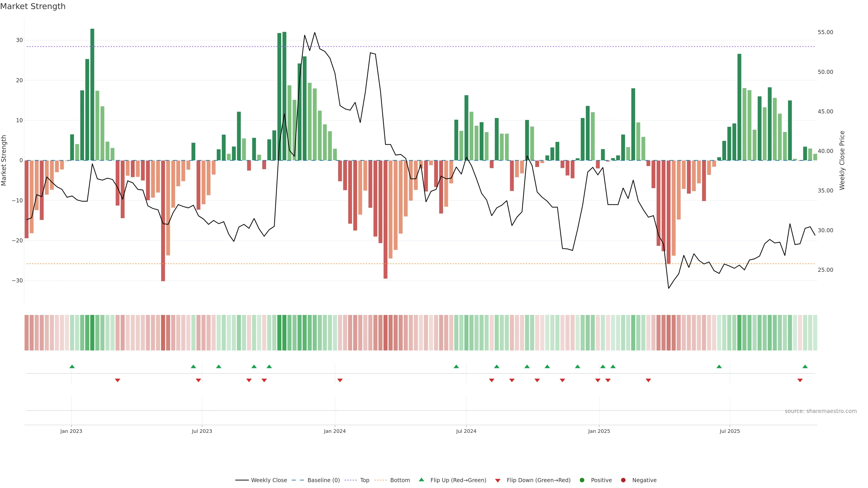Click red flip-down marker just after Jan 2024

[x=340, y=380]
